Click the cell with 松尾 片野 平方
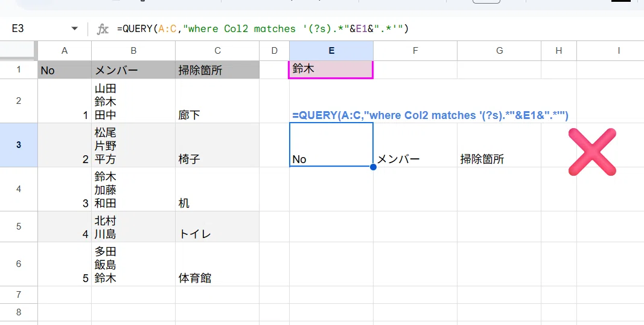Image resolution: width=644 pixels, height=325 pixels. (x=133, y=145)
